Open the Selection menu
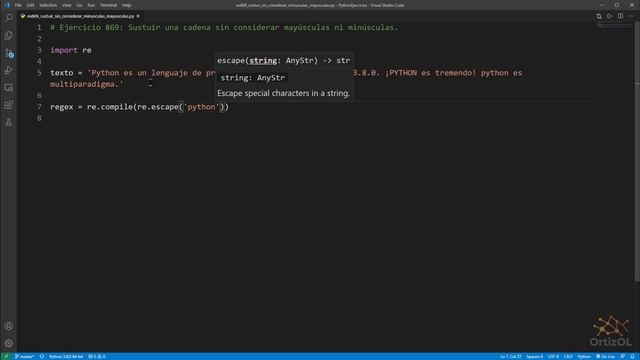Image resolution: width=640 pixels, height=360 pixels. pyautogui.click(x=48, y=5)
